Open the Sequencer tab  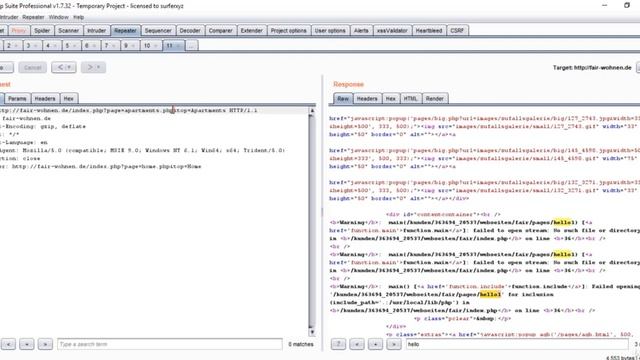pos(158,31)
